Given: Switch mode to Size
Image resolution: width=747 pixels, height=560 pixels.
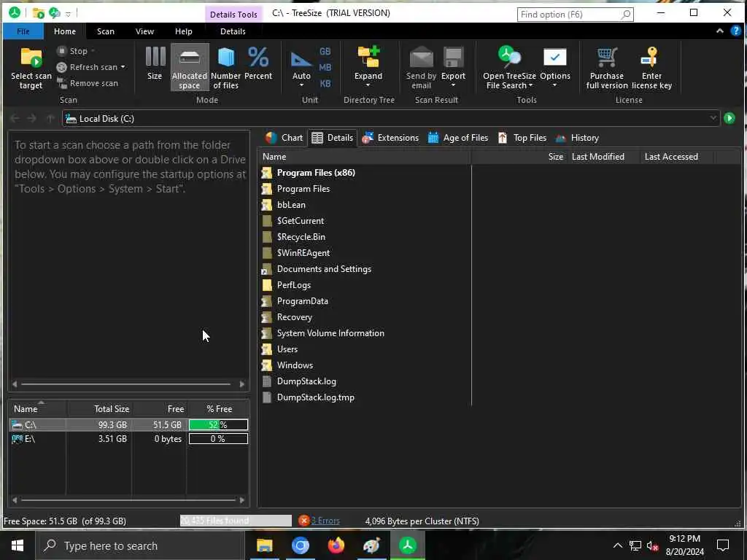Looking at the screenshot, I should click(x=155, y=66).
